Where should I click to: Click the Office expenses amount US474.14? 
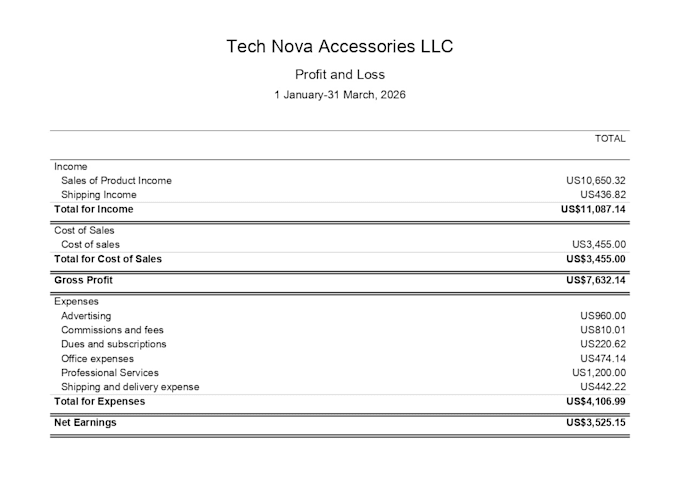603,359
